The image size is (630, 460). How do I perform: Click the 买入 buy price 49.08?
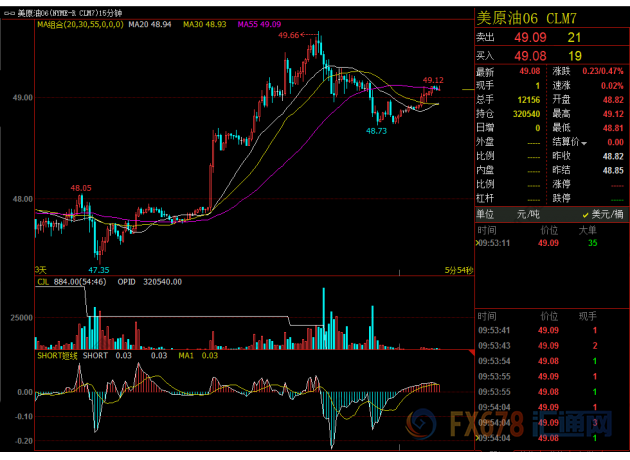(527, 55)
